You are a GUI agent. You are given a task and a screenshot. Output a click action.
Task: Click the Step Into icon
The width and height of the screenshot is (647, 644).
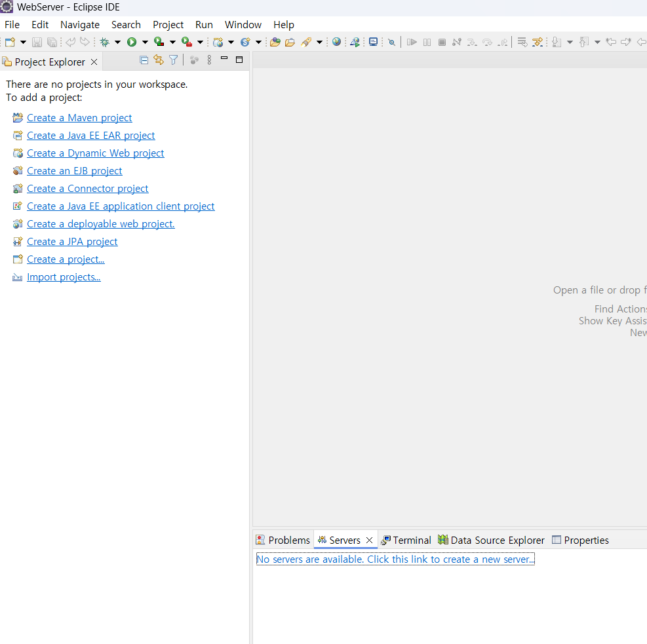(472, 42)
